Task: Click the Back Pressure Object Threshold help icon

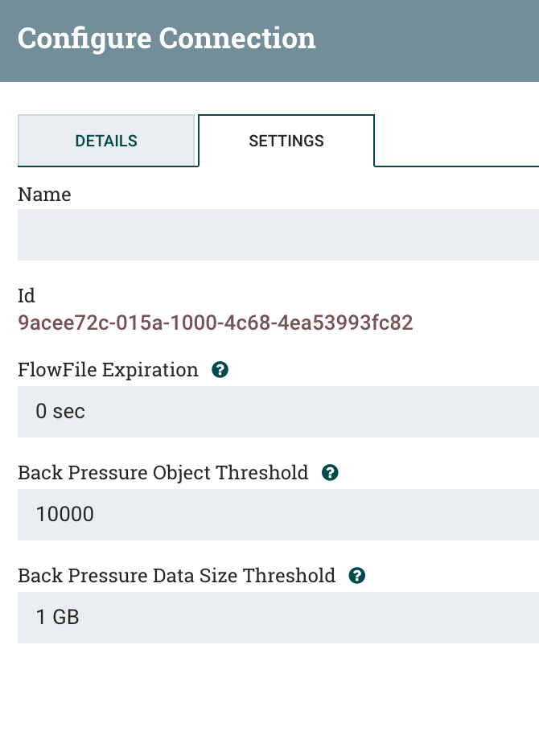Action: (330, 473)
